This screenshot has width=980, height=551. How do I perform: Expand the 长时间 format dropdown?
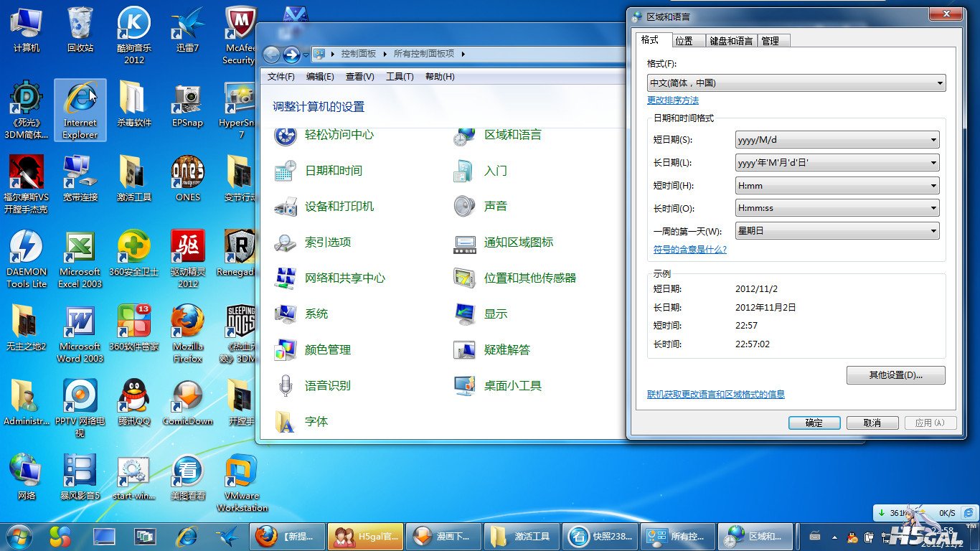tap(933, 208)
